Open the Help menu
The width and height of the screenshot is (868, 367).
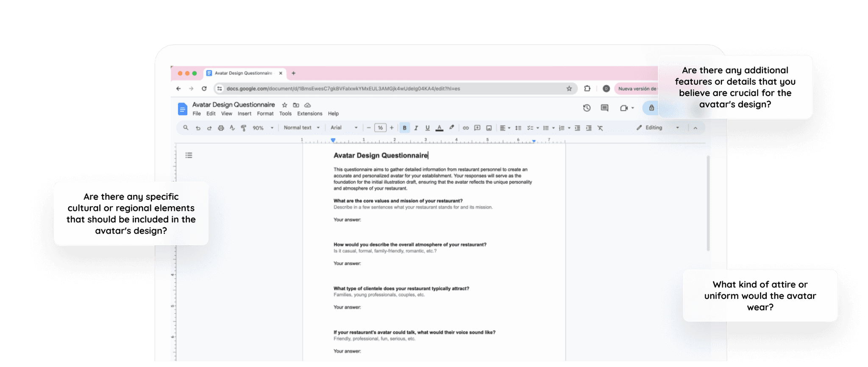[334, 113]
